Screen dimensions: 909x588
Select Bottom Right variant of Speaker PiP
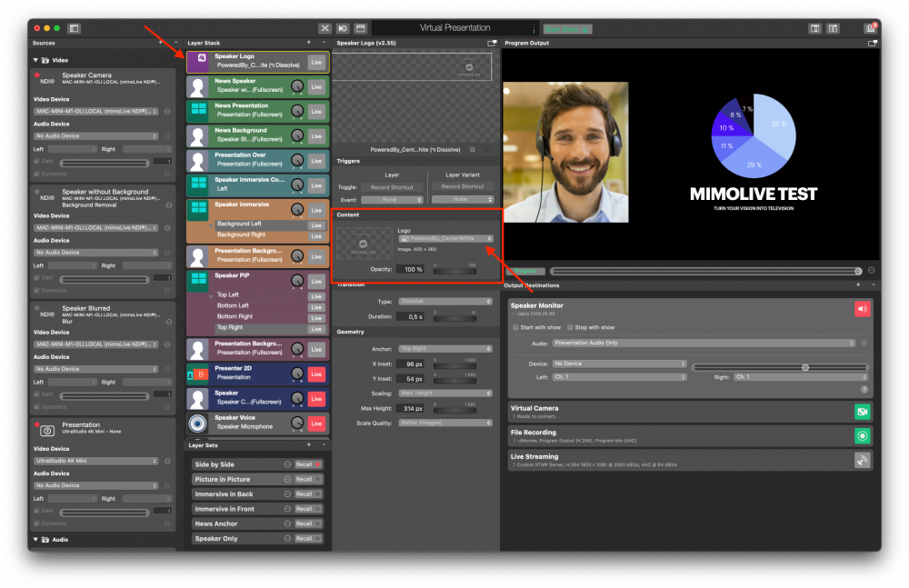[235, 316]
